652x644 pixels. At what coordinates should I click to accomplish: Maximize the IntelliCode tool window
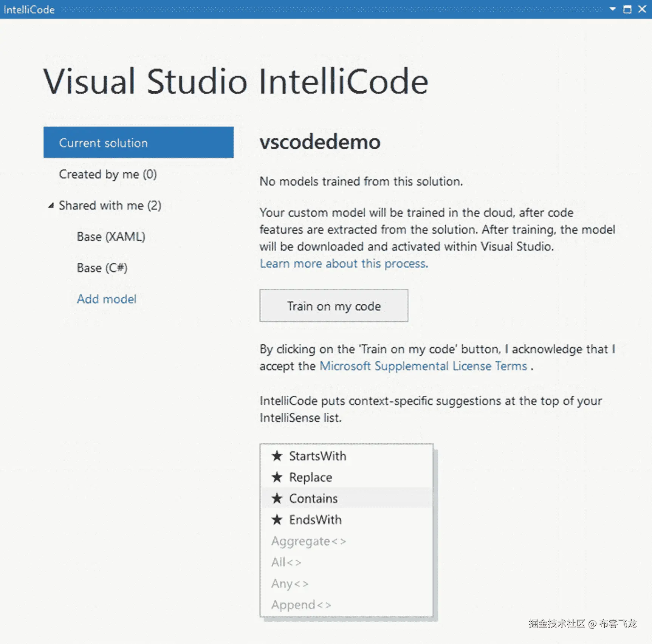tap(627, 9)
